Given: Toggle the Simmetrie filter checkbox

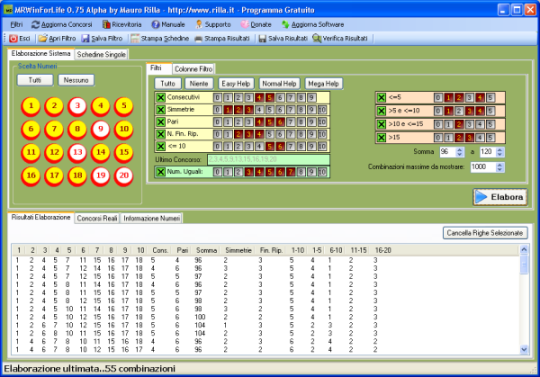Looking at the screenshot, I should point(160,110).
